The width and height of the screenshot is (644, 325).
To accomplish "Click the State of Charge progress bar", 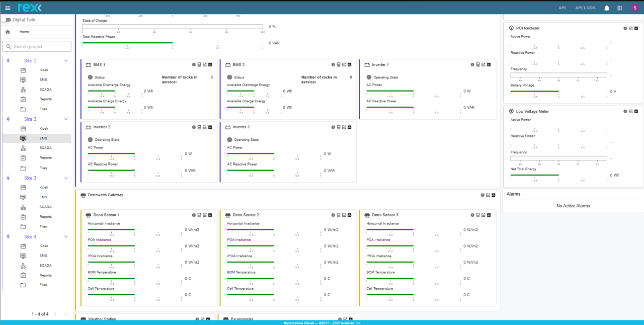I will coord(172,27).
